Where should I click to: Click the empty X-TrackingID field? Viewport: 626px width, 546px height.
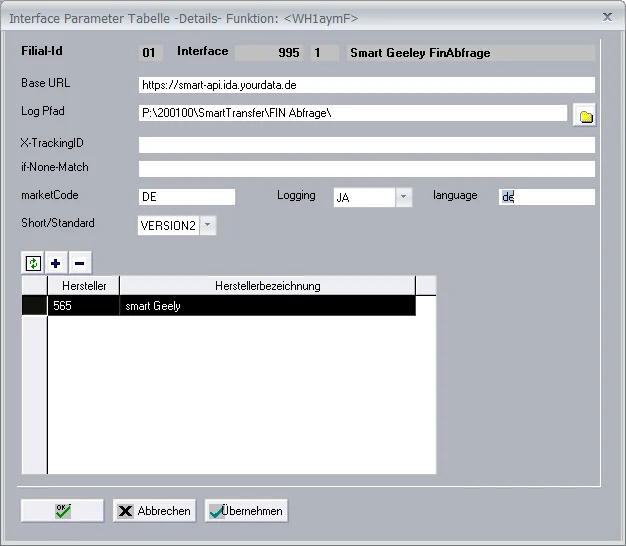point(366,144)
